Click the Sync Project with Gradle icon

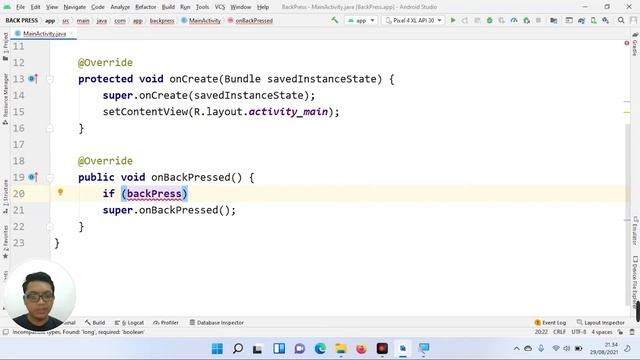pyautogui.click(x=581, y=20)
